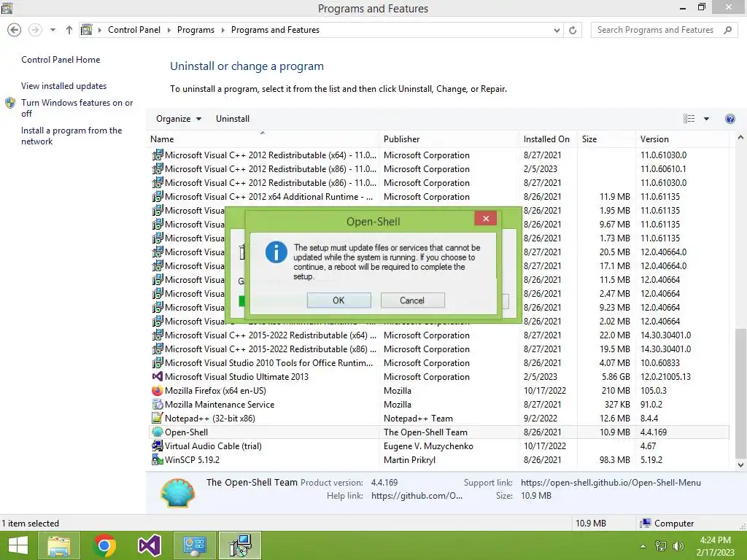
Task: Click the volume speaker tray icon
Action: pyautogui.click(x=678, y=546)
